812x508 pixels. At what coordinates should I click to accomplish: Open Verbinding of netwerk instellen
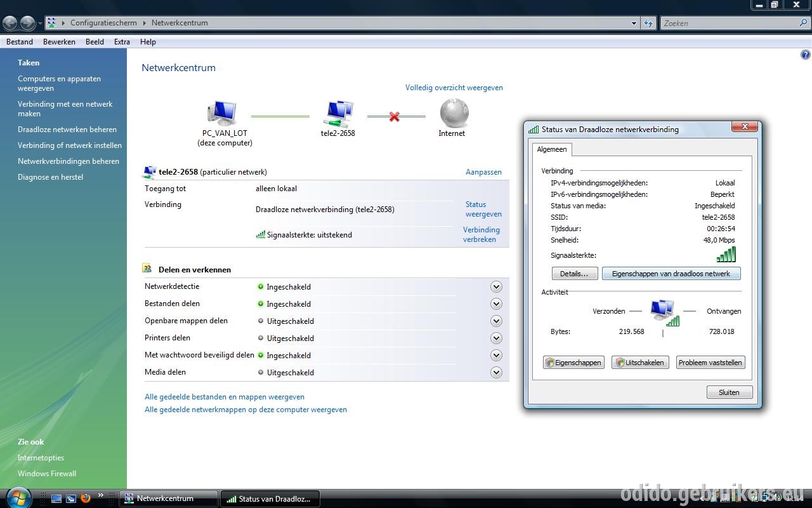tap(70, 145)
